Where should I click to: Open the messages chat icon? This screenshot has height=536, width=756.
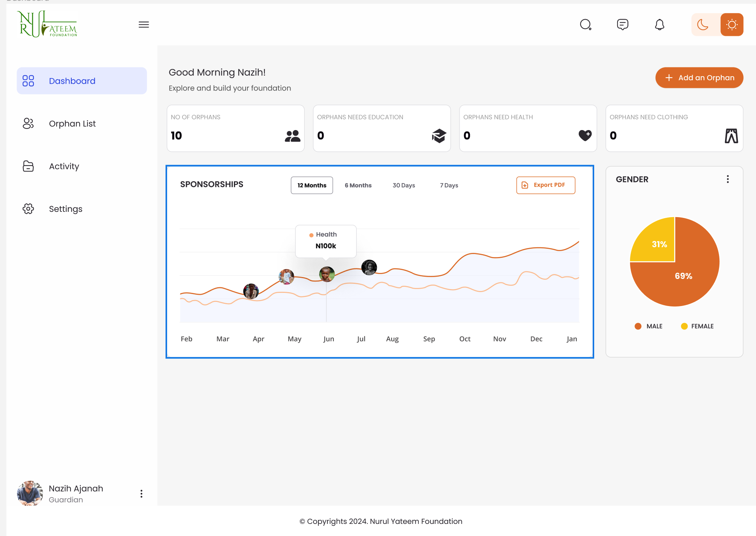622,25
